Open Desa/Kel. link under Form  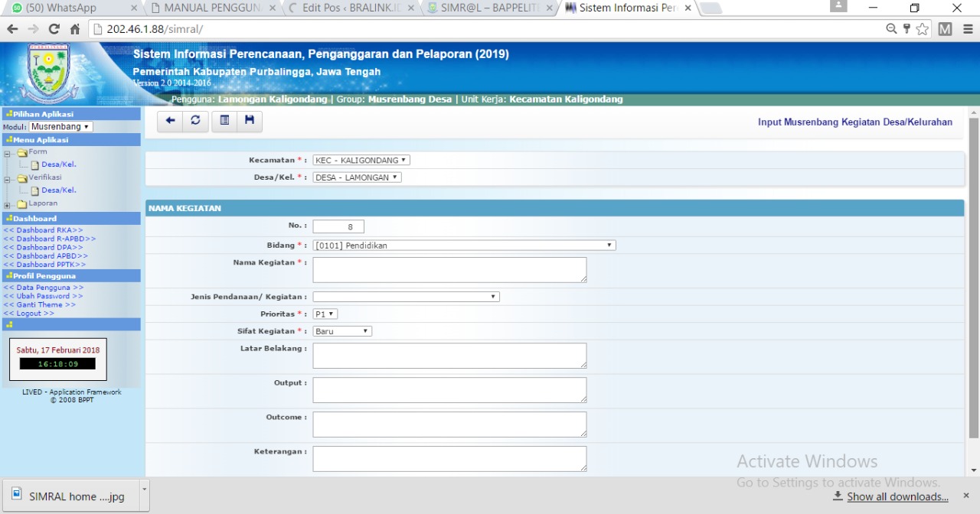pyautogui.click(x=59, y=164)
